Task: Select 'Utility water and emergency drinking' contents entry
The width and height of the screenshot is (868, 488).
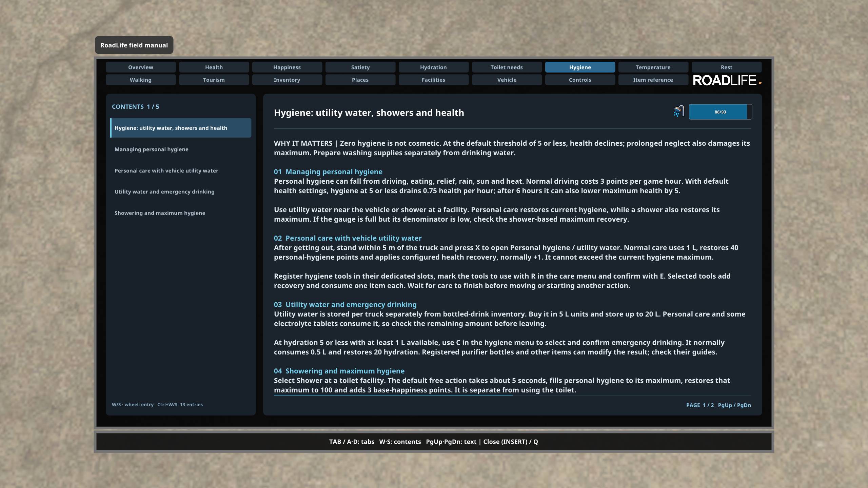Action: pyautogui.click(x=181, y=191)
